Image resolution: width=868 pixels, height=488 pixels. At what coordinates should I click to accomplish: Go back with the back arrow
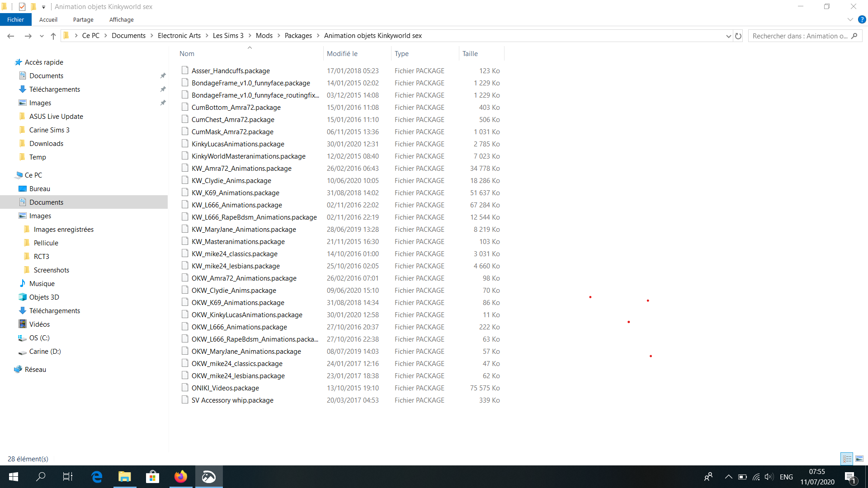click(11, 36)
